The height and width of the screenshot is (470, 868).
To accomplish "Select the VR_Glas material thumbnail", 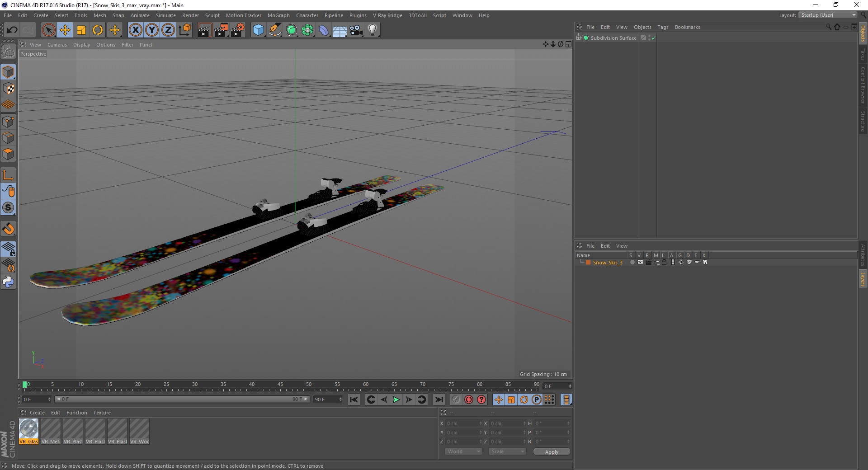I will 29,432.
